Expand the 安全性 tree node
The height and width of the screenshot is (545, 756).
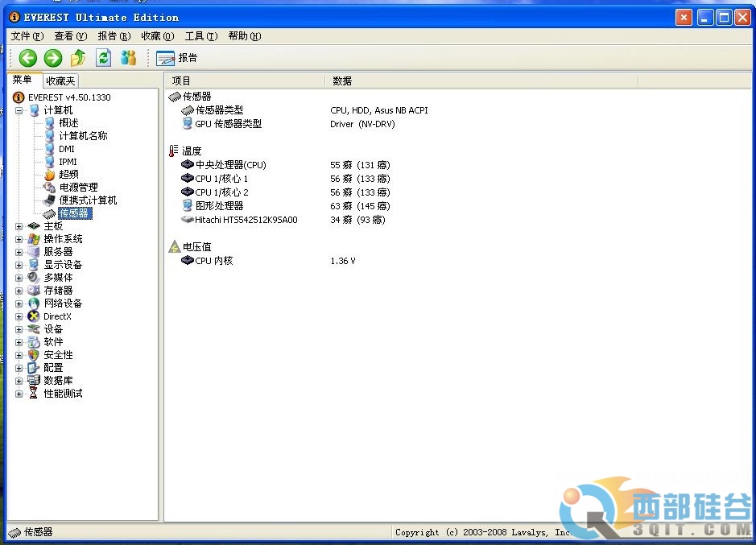[x=19, y=355]
